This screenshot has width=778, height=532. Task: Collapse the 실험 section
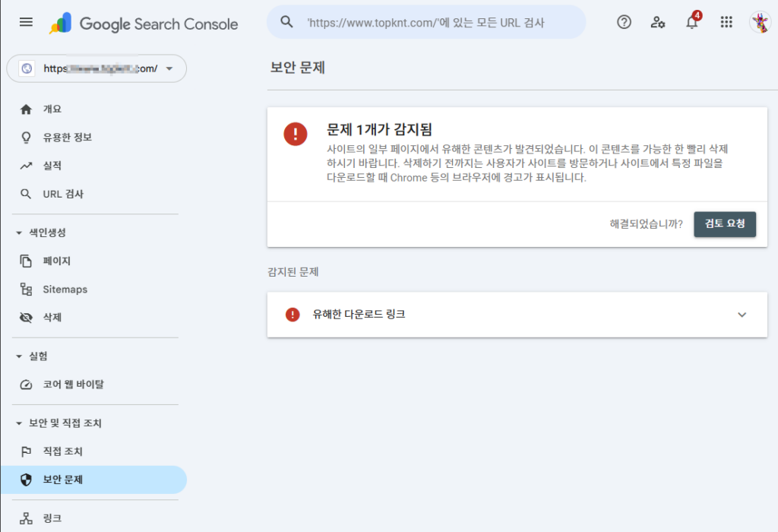tap(19, 356)
